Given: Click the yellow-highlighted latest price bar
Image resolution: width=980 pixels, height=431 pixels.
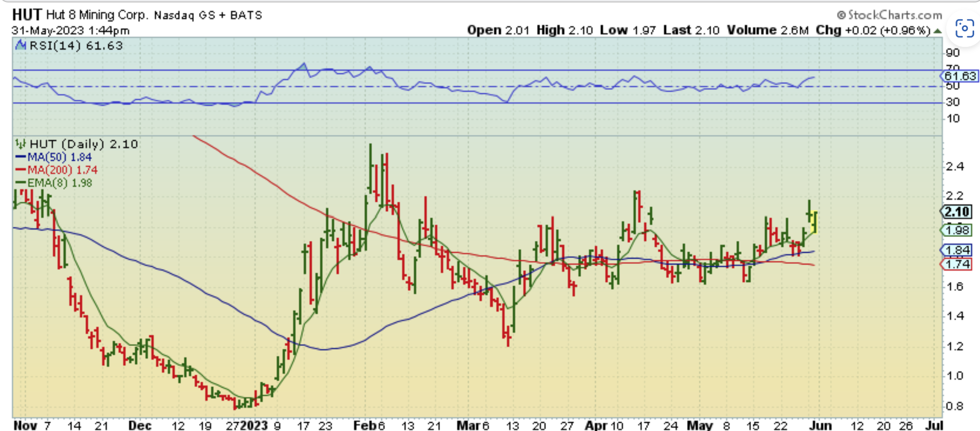Looking at the screenshot, I should 814,222.
